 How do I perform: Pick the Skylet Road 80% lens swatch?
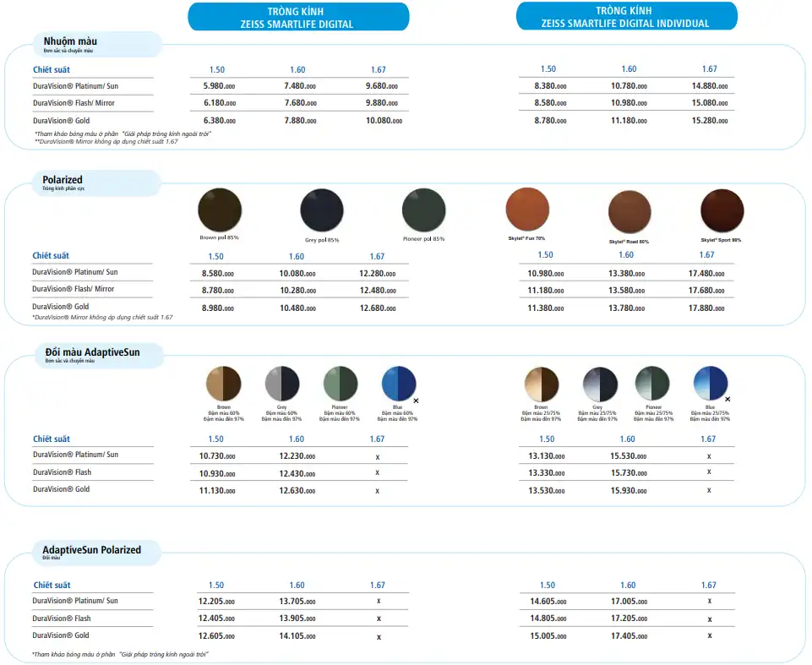629,212
